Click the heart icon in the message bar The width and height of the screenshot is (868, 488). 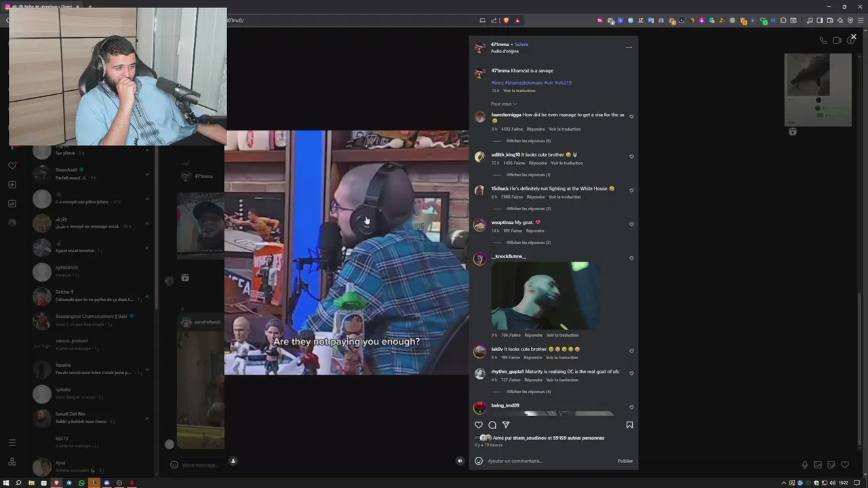(x=845, y=465)
